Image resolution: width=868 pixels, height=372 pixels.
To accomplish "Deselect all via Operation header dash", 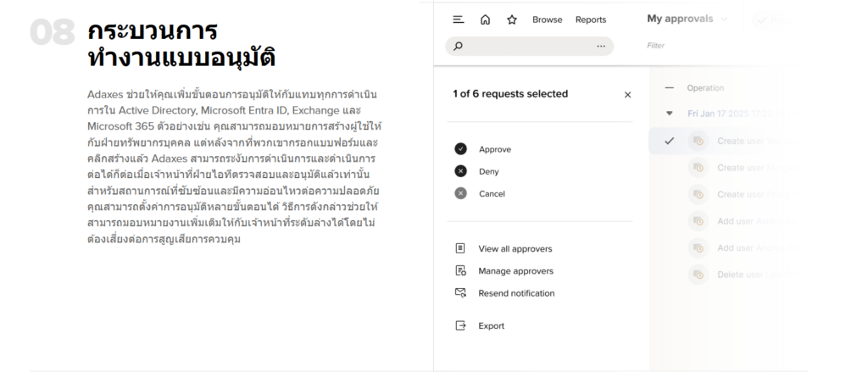I will tap(669, 87).
